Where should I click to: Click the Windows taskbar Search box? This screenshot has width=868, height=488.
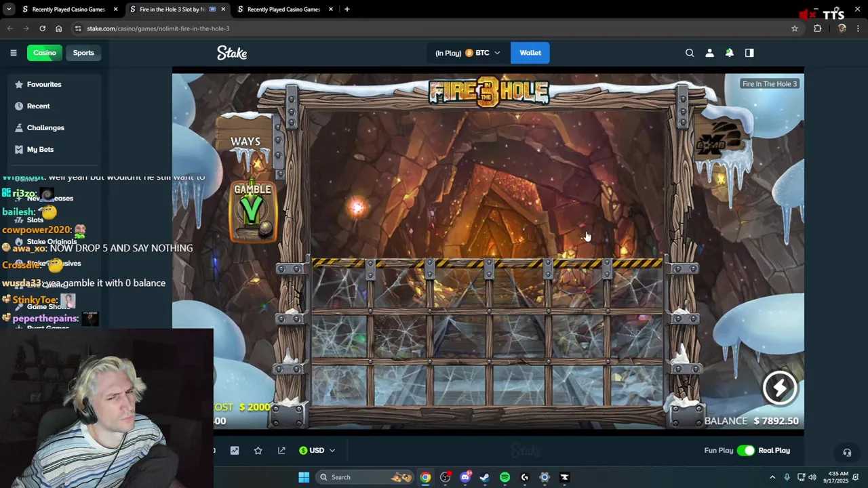(x=365, y=477)
